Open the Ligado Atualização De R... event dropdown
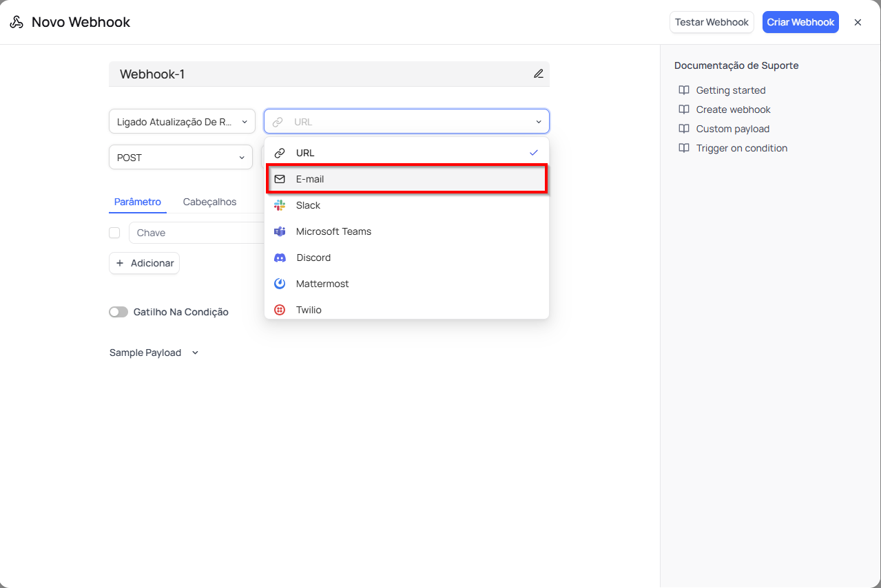The height and width of the screenshot is (588, 881). [x=182, y=122]
